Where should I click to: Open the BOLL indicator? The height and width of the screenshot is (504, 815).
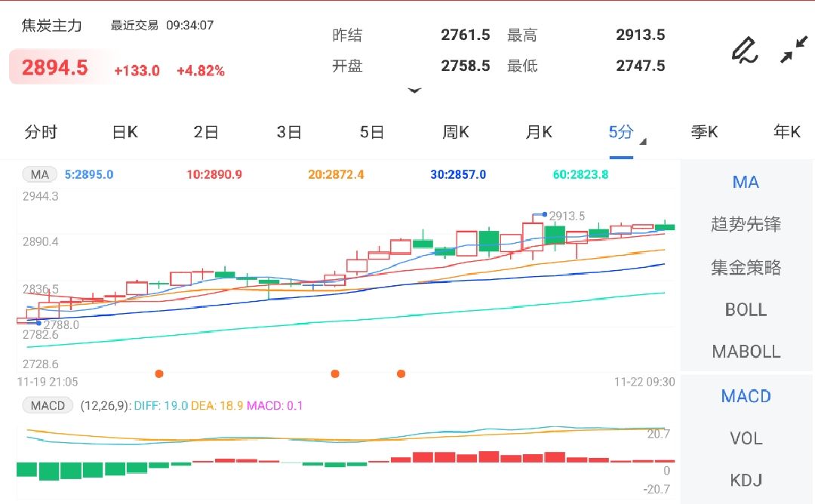(746, 309)
